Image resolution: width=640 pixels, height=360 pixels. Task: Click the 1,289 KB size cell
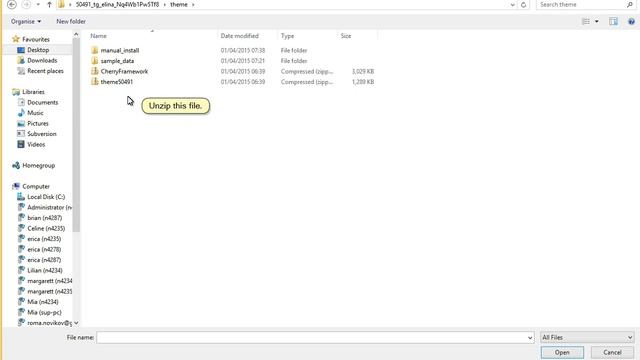point(363,82)
